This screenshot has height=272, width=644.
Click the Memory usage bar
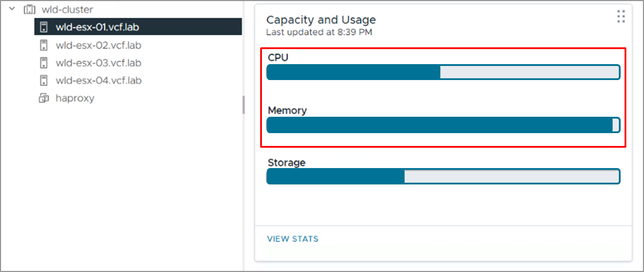(443, 125)
